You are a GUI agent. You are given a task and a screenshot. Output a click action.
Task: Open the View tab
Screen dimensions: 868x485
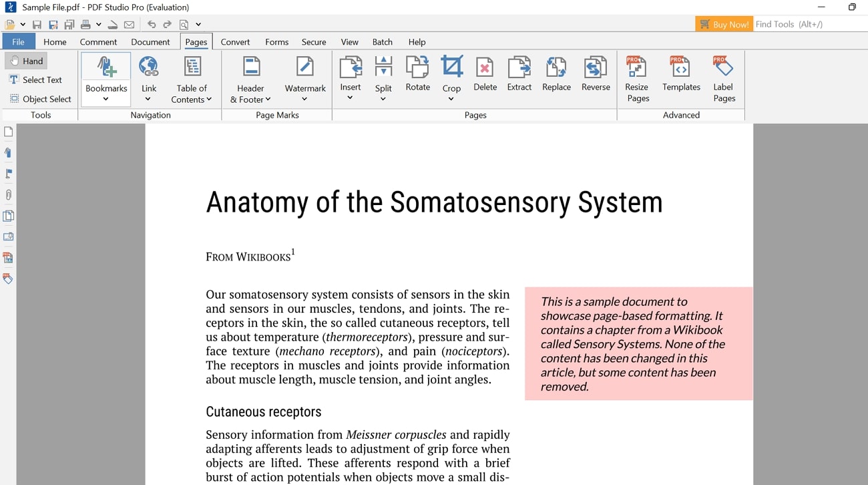pos(350,41)
